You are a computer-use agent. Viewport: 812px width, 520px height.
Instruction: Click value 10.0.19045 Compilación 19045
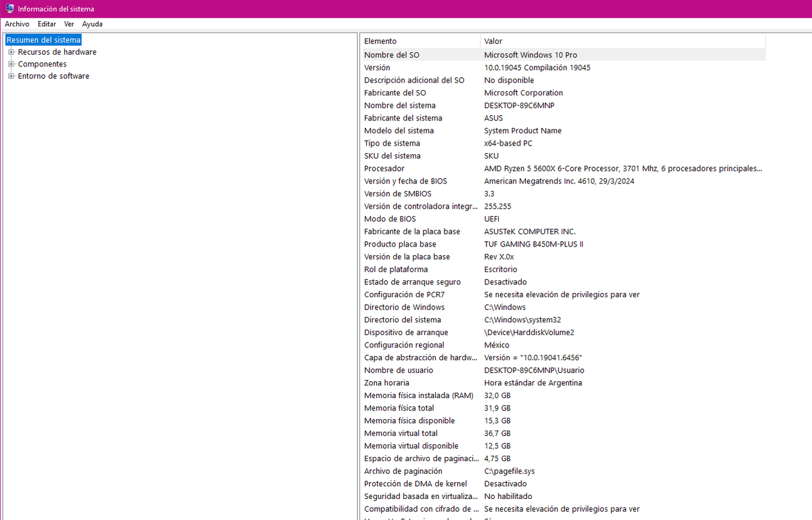[537, 68]
